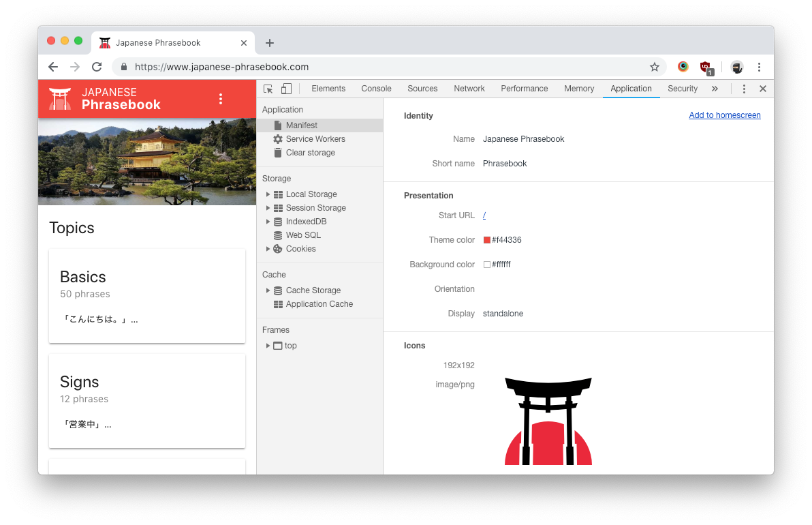Open the Chrome browser menu
Viewport: 812px width, 525px height.
pos(759,67)
